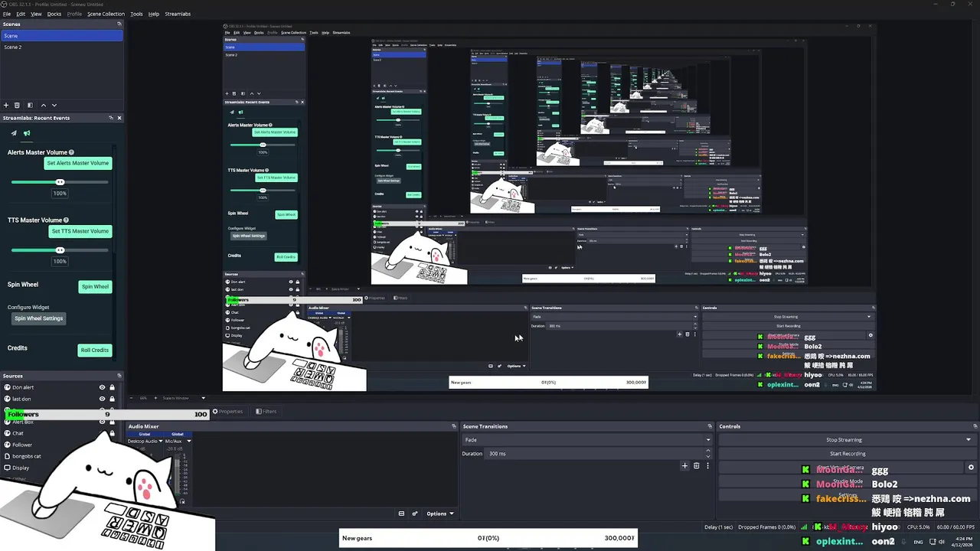The width and height of the screenshot is (980, 551).
Task: Toggle lock on Don alert source
Action: 112,387
